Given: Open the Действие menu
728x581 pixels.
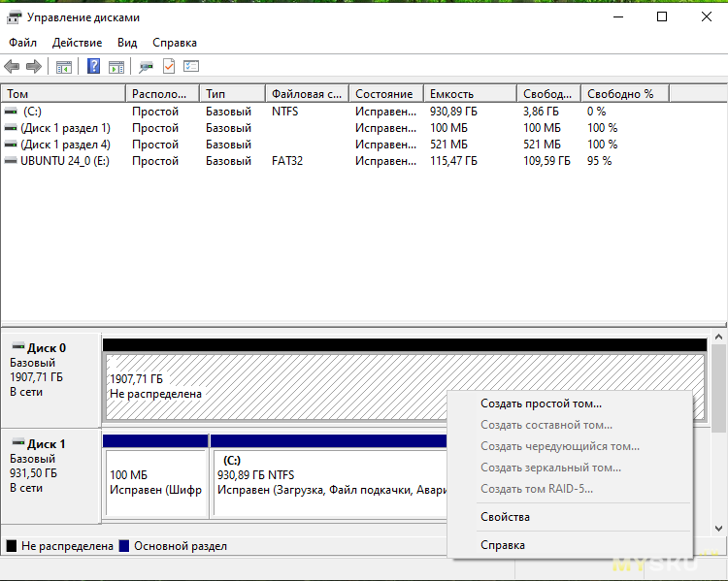Looking at the screenshot, I should (77, 43).
